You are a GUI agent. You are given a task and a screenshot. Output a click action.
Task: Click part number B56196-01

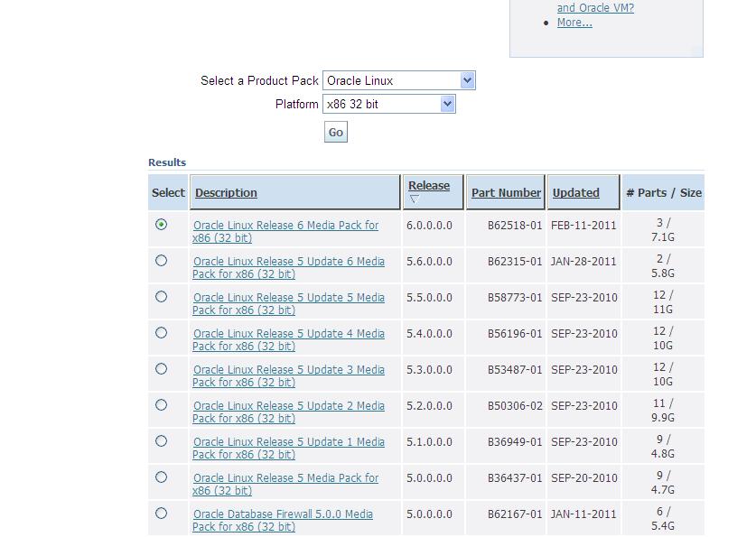point(515,334)
